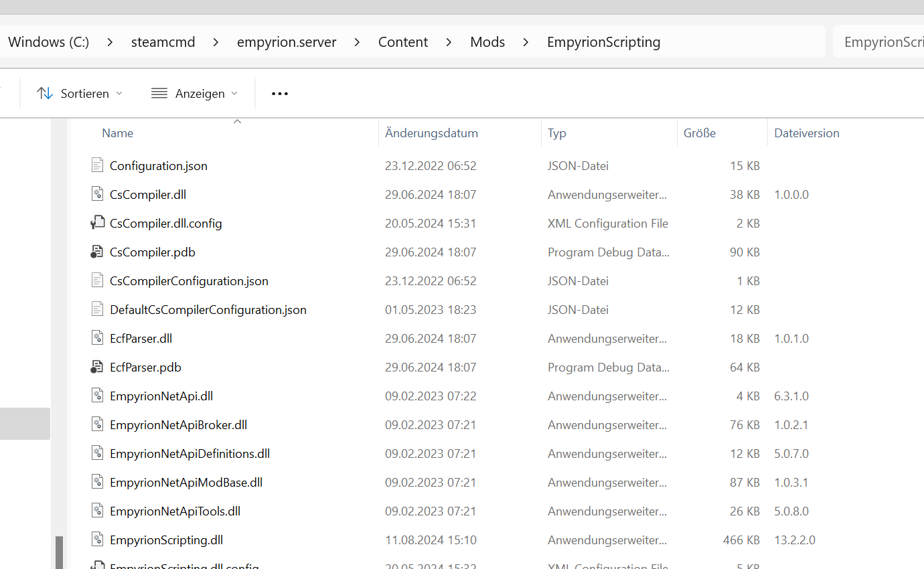Select the CsCompiler.pdb file name
This screenshot has height=569, width=924.
[153, 252]
